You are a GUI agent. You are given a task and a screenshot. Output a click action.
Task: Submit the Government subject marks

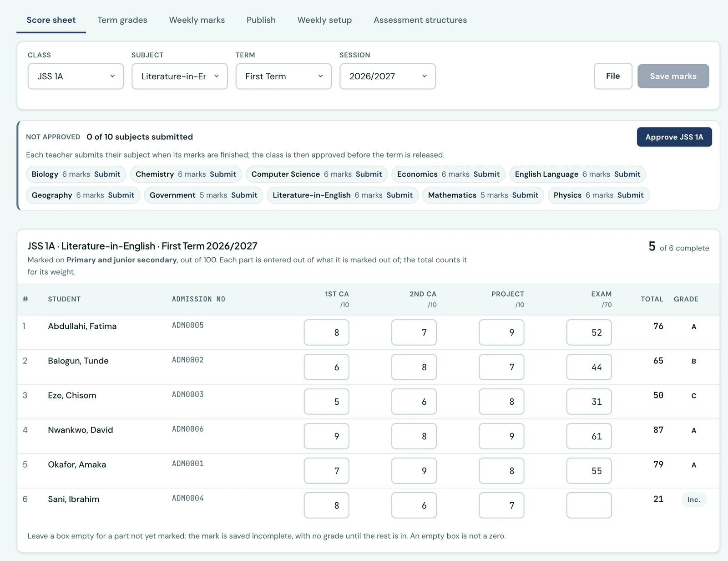(244, 195)
